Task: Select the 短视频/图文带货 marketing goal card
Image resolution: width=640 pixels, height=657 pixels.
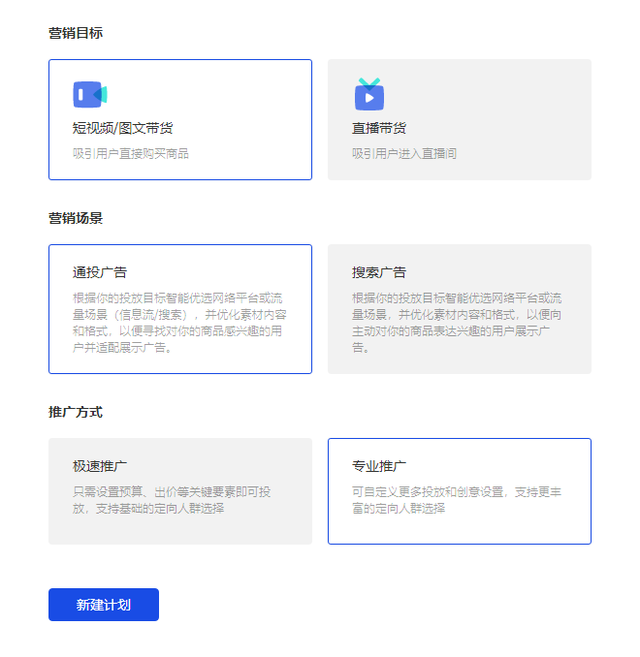Action: pos(180,119)
